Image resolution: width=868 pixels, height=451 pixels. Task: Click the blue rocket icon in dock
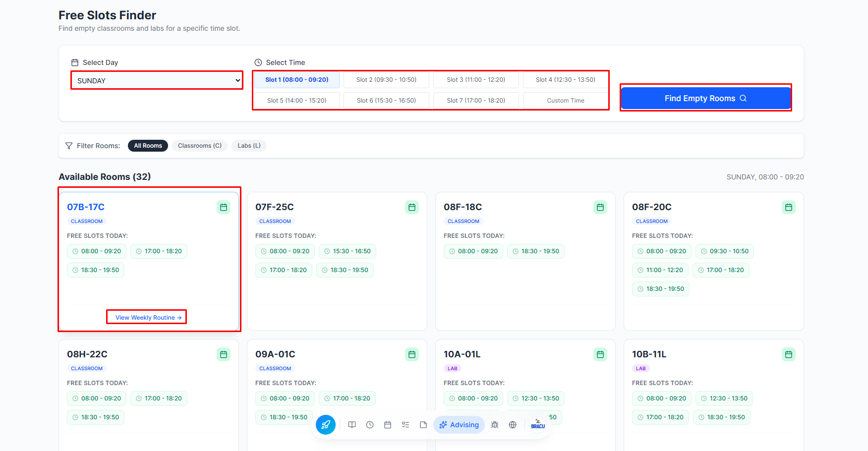point(326,425)
